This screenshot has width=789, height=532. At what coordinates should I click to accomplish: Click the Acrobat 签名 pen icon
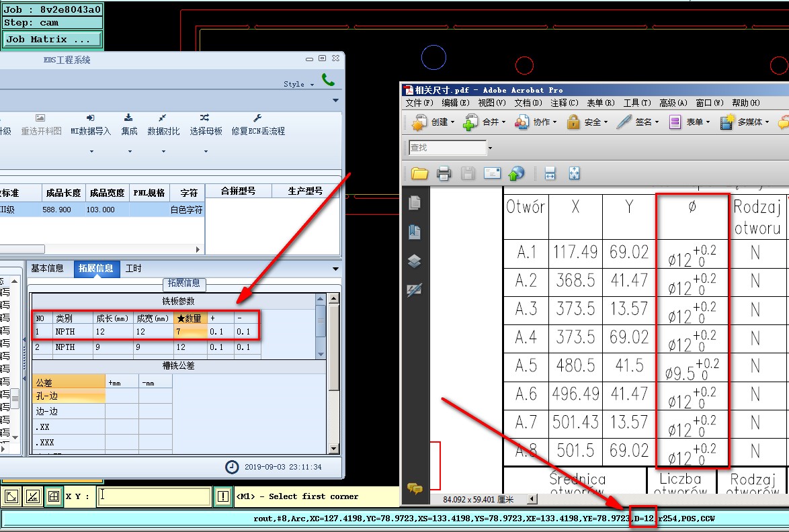point(624,122)
